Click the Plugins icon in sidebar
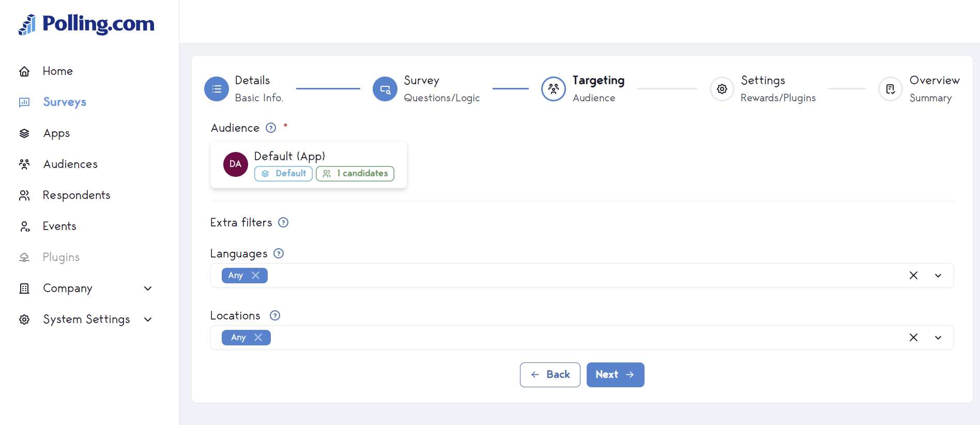The width and height of the screenshot is (980, 425). point(24,257)
